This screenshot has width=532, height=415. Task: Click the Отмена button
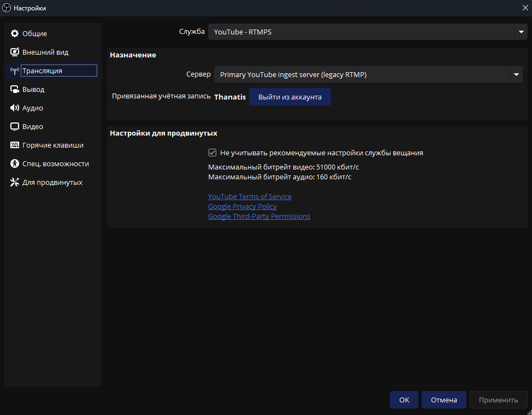444,400
